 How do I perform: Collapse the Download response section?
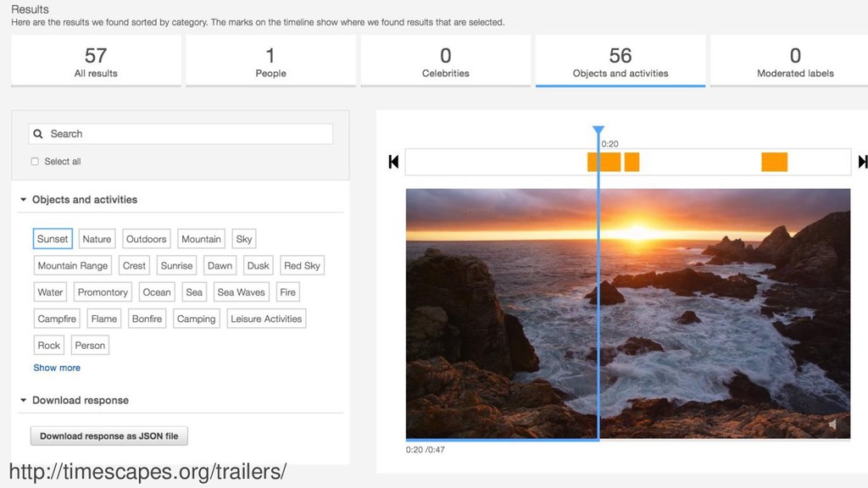(23, 400)
